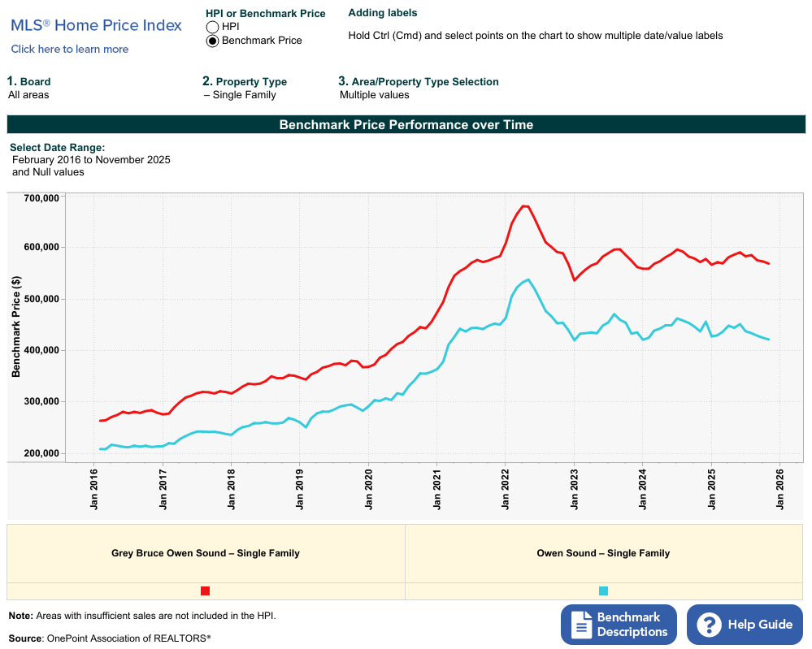Open the Board selection showing All areas
Image resolution: width=812 pixels, height=649 pixels.
click(x=28, y=95)
